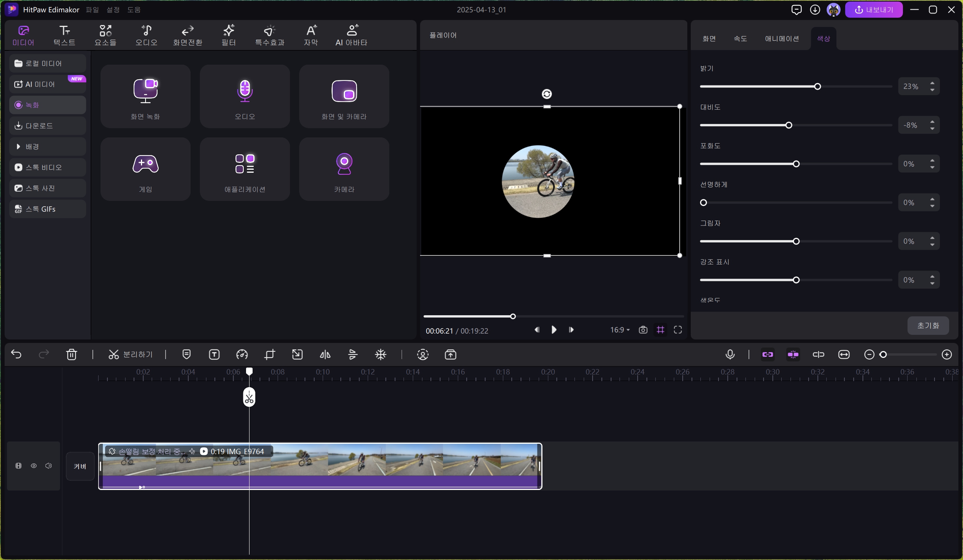963x560 pixels.
Task: Click the mirror flip icon
Action: (x=325, y=354)
